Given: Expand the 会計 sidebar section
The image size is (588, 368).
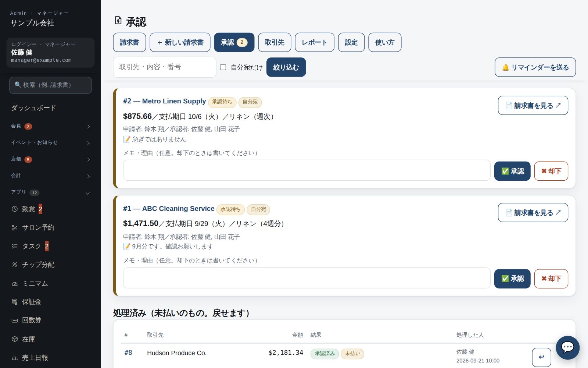Looking at the screenshot, I should [x=50, y=176].
